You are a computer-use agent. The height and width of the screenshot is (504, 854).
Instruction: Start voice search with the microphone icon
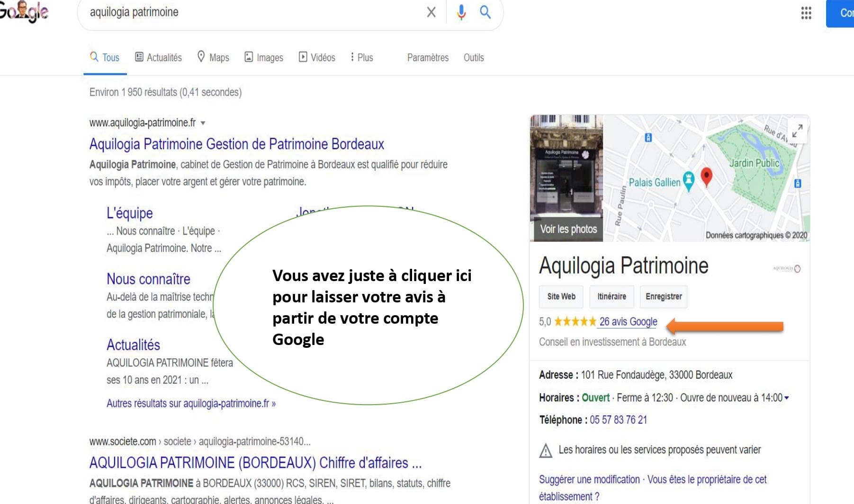click(x=461, y=12)
